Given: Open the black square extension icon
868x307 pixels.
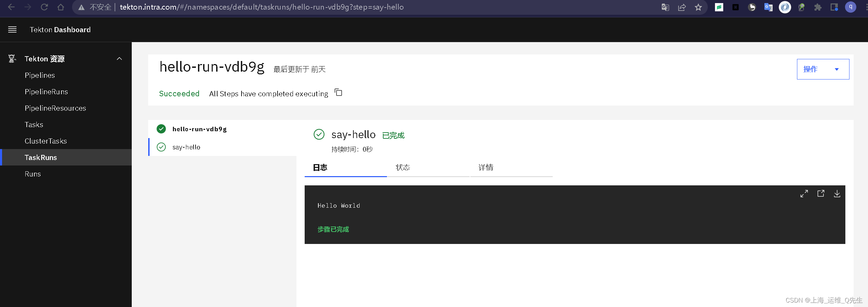Looking at the screenshot, I should pos(736,7).
